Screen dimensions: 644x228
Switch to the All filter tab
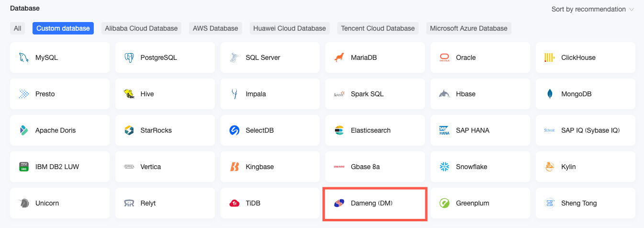[18, 28]
